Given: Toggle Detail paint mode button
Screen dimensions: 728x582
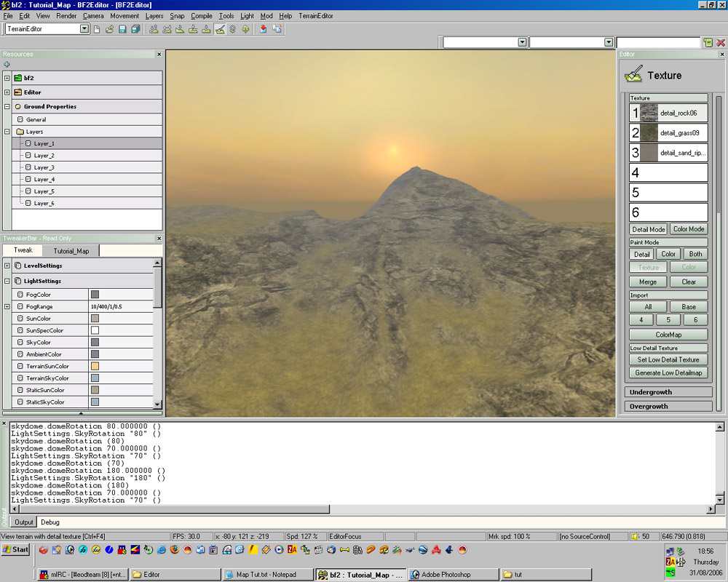Looking at the screenshot, I should point(641,254).
